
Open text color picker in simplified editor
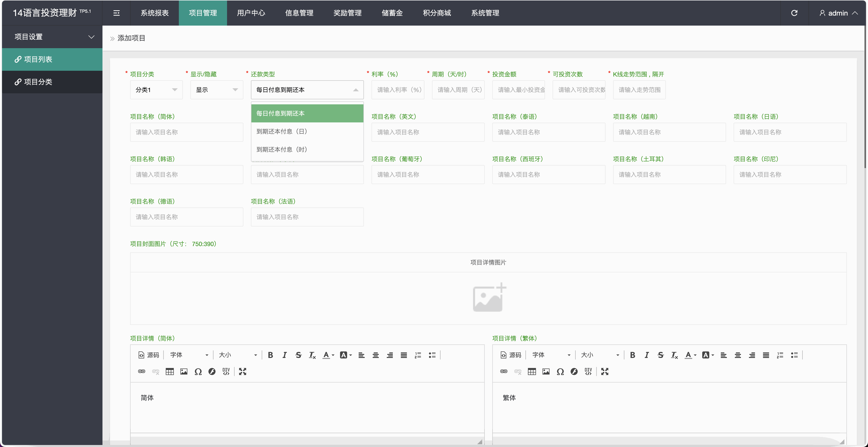click(328, 355)
